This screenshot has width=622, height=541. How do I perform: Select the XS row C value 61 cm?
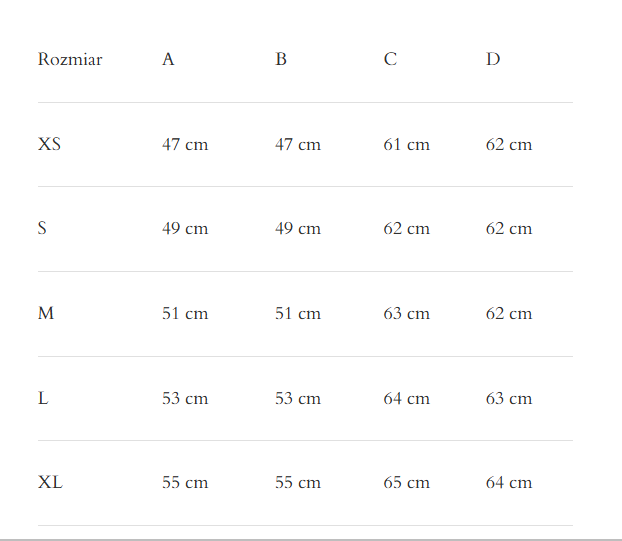pos(406,144)
